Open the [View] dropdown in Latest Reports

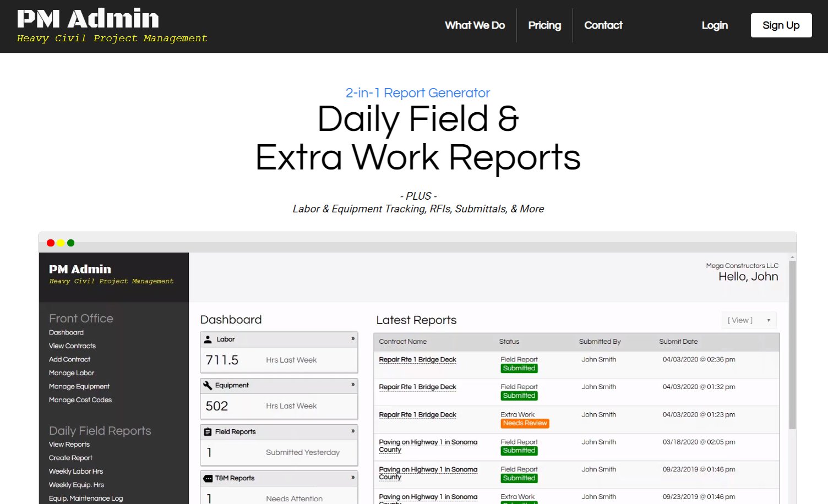click(x=749, y=320)
